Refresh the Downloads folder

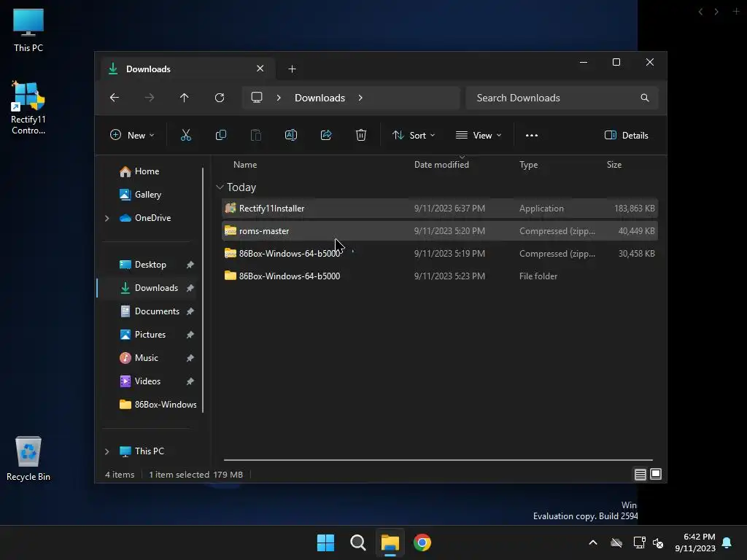click(x=220, y=98)
